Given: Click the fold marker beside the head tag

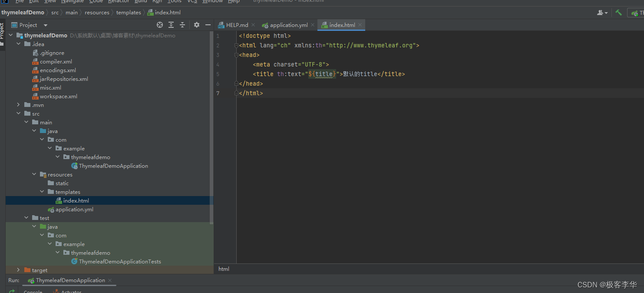Looking at the screenshot, I should click(x=236, y=55).
